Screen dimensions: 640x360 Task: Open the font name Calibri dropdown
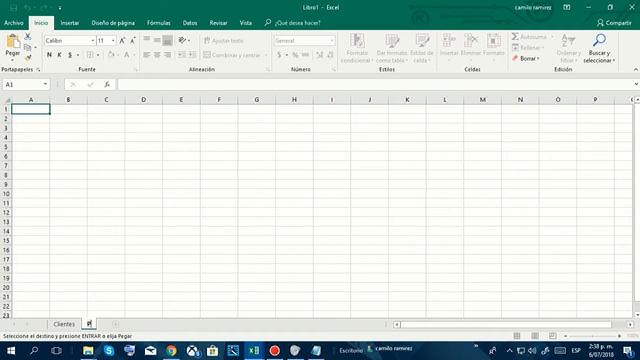pyautogui.click(x=93, y=40)
